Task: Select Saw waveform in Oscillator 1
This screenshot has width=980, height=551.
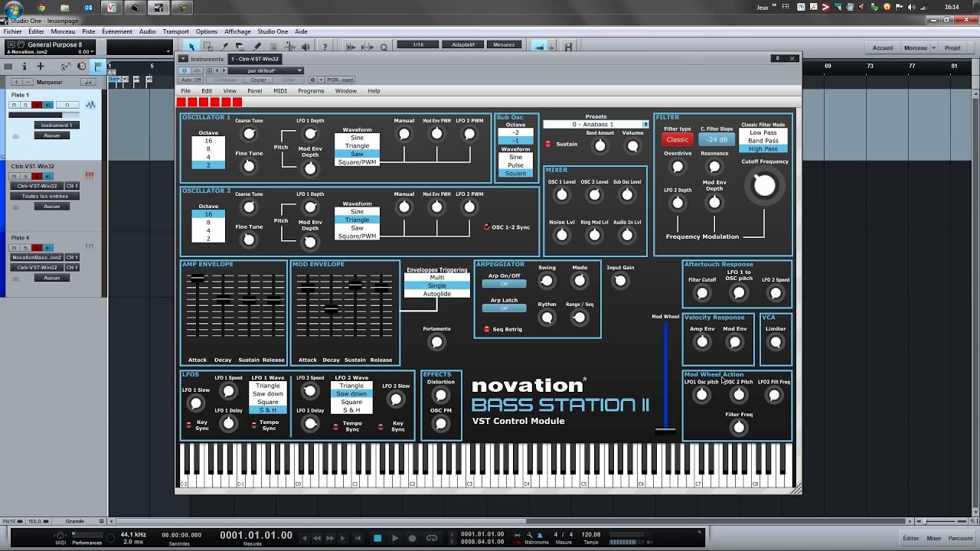Action: tap(358, 154)
